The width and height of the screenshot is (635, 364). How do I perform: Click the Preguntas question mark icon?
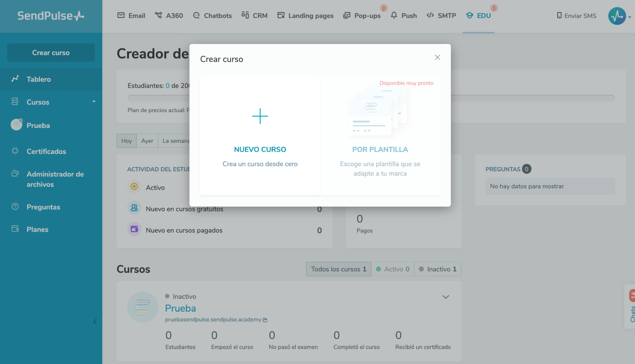(x=15, y=206)
